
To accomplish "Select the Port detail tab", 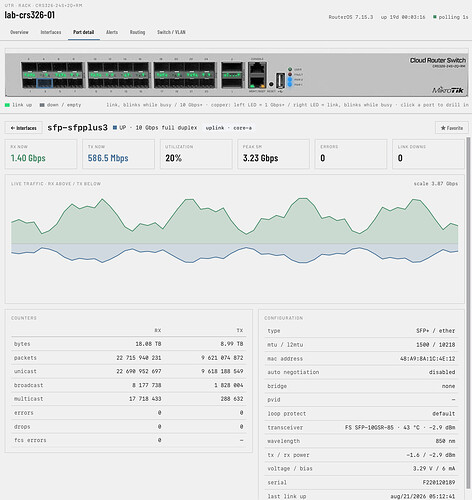I will tap(84, 32).
